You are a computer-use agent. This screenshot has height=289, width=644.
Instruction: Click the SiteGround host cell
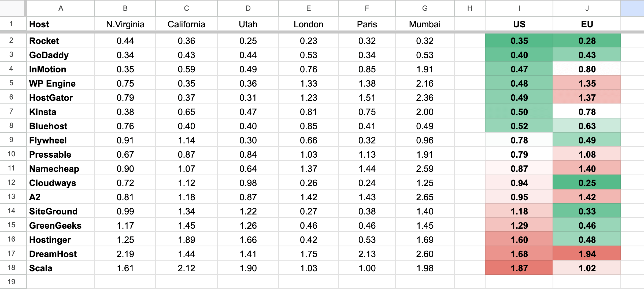tap(61, 211)
